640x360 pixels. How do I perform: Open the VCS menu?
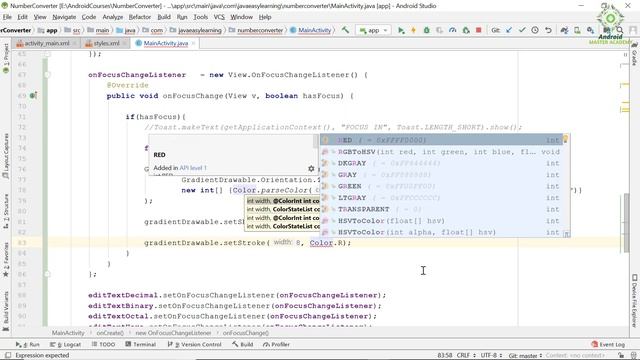coord(219,17)
